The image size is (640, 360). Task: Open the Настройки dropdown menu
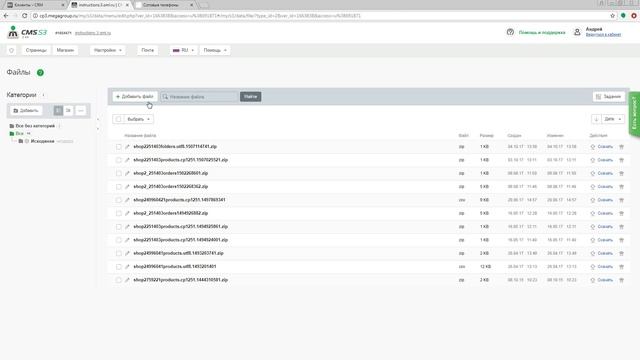(108, 50)
